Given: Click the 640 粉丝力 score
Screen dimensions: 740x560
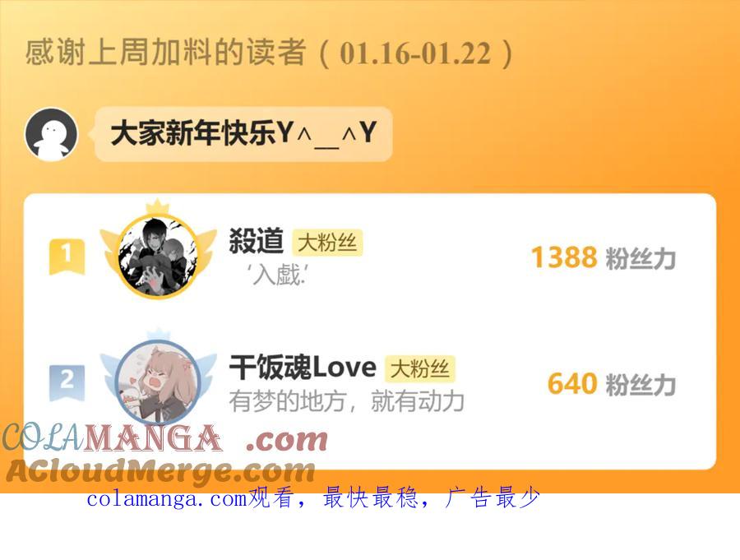Looking at the screenshot, I should 612,384.
